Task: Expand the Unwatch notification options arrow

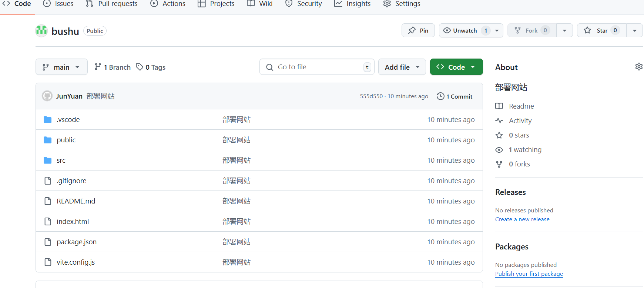Action: coord(497,30)
